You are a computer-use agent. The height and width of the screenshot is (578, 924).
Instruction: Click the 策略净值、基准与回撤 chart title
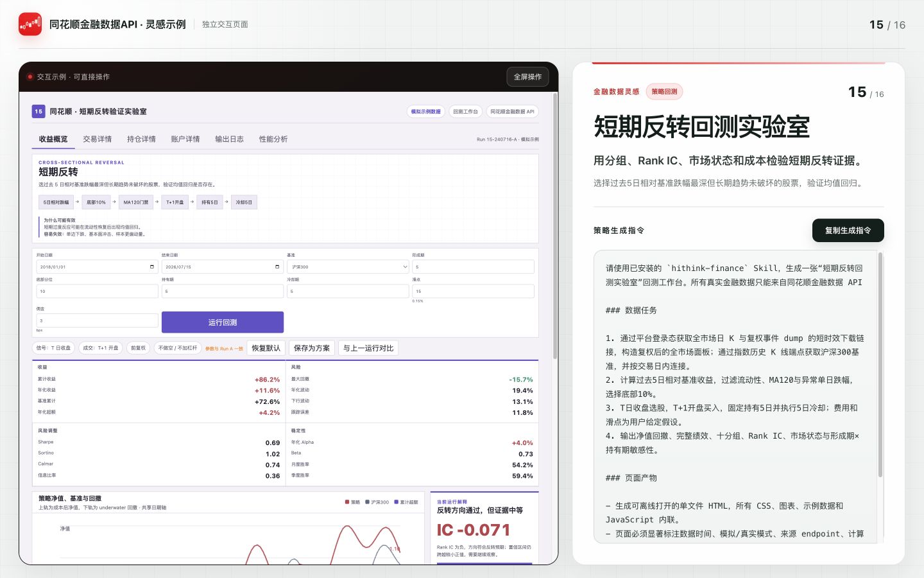pyautogui.click(x=70, y=498)
